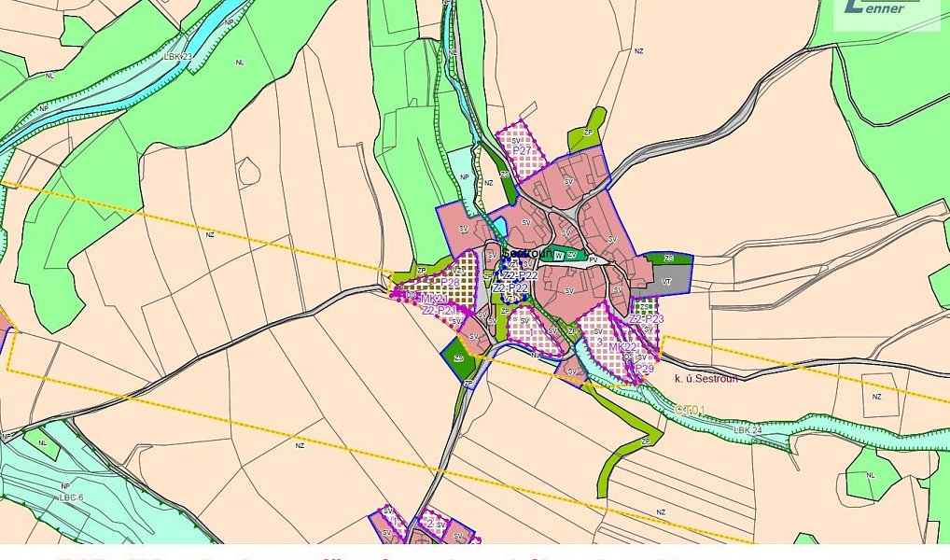
Task: Select the grey VT zone label
Action: pyautogui.click(x=666, y=283)
